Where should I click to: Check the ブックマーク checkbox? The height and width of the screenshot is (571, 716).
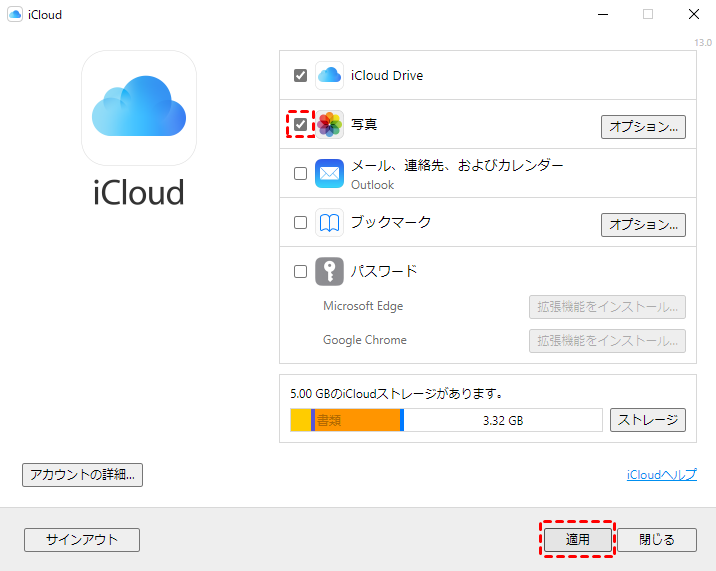tap(300, 223)
